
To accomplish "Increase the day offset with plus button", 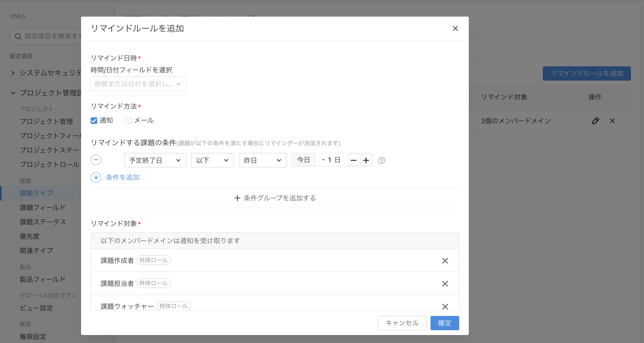I will [366, 160].
